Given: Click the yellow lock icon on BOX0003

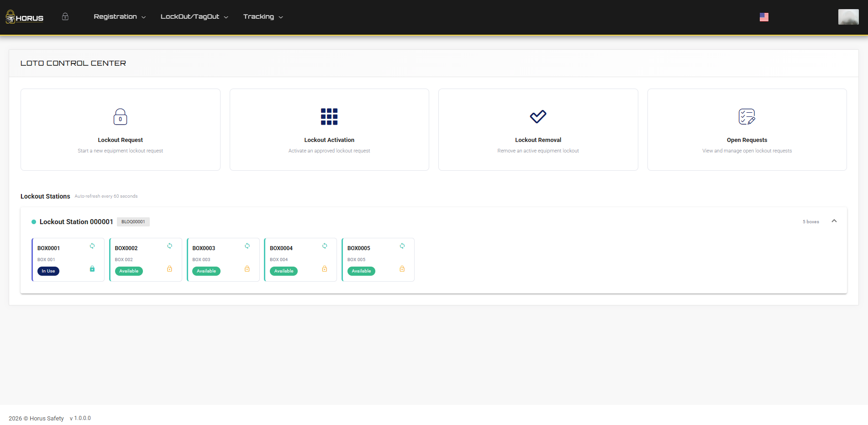Looking at the screenshot, I should click(247, 269).
